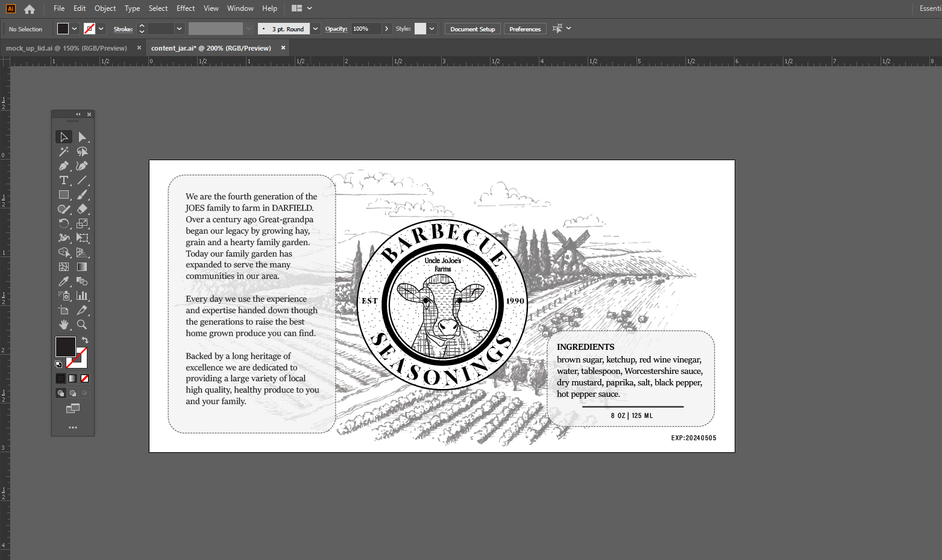Change Screen Mode icon
The image size is (942, 560).
tap(73, 409)
